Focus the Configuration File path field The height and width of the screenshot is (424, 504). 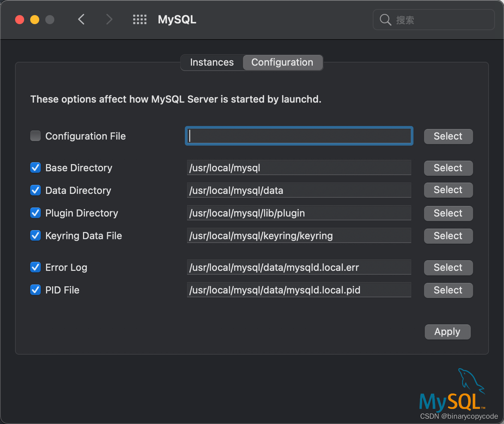point(299,136)
